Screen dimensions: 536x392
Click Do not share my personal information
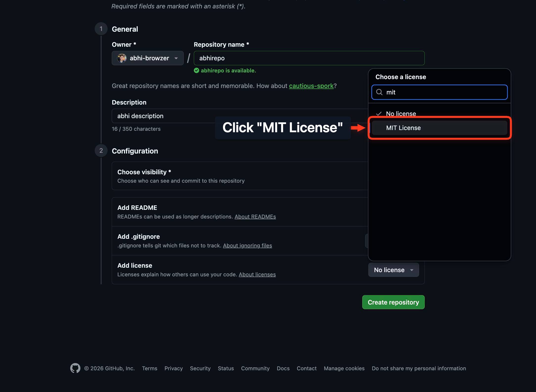point(419,368)
